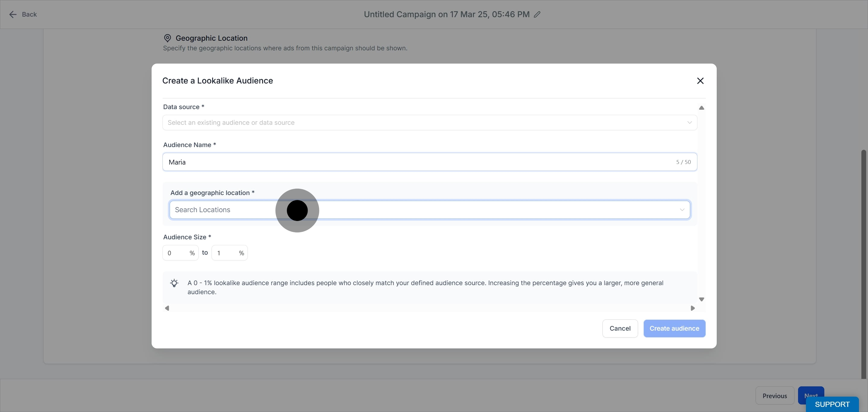The width and height of the screenshot is (868, 412).
Task: Click the horizontal scroll right arrow
Action: pyautogui.click(x=693, y=308)
